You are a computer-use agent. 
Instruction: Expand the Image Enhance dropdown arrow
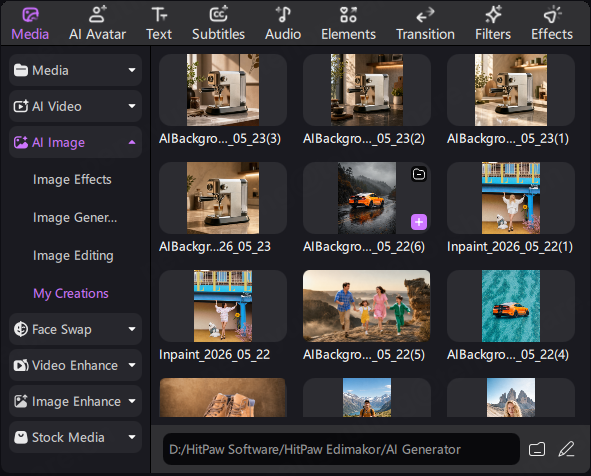[x=132, y=401]
